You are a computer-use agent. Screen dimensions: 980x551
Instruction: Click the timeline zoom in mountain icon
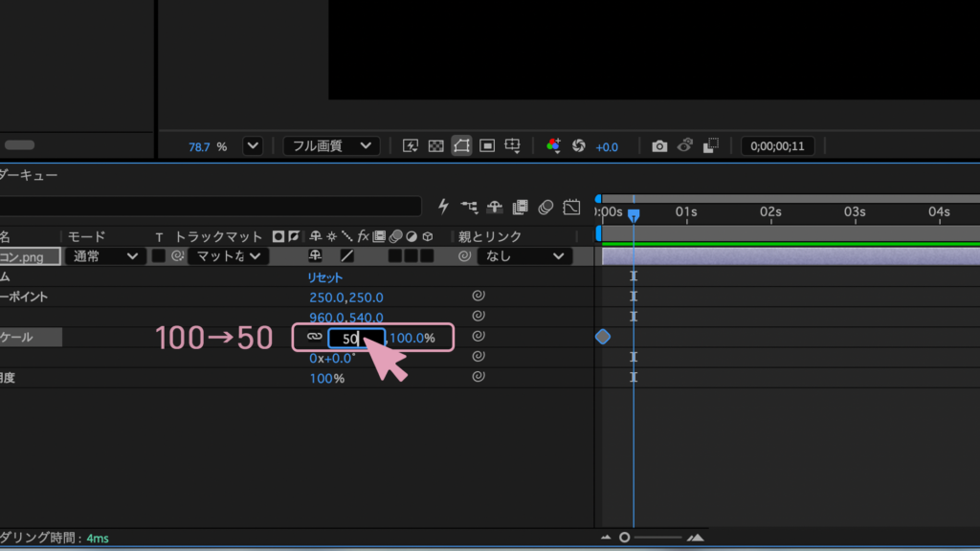(695, 538)
